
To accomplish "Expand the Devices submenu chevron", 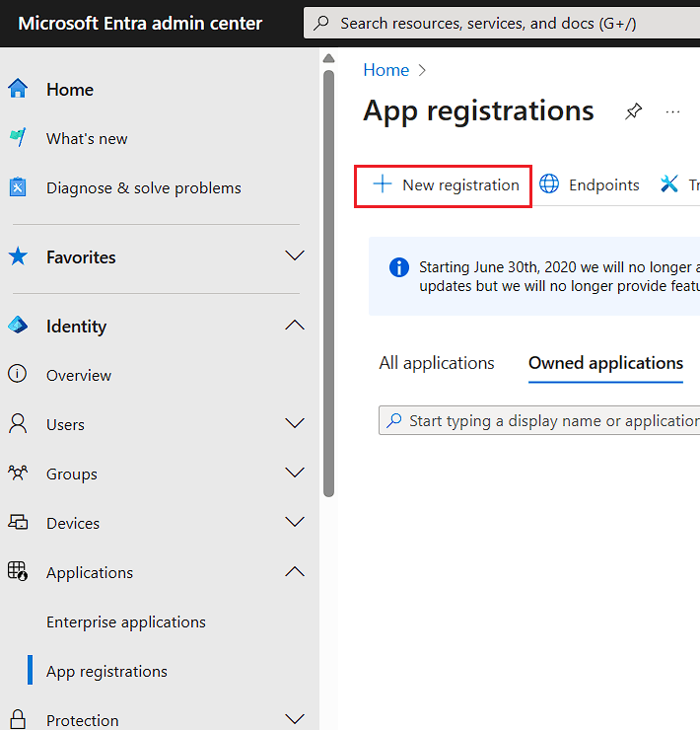I will pos(295,522).
